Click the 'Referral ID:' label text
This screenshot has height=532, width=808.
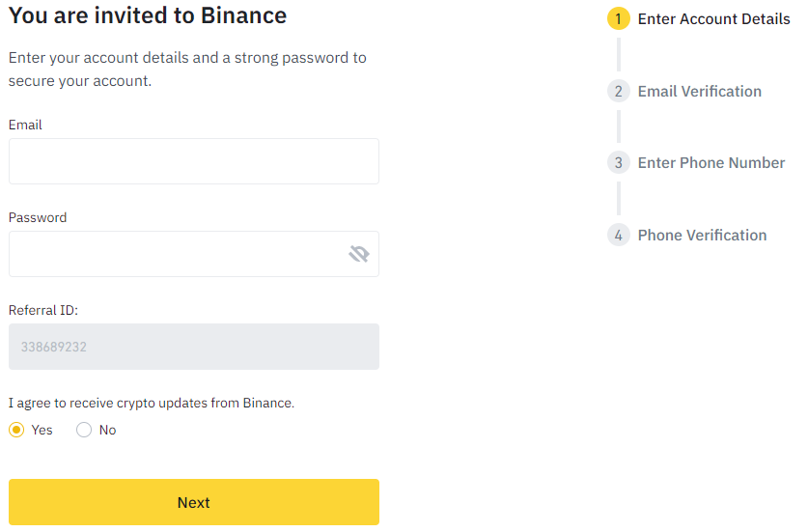pyautogui.click(x=42, y=310)
